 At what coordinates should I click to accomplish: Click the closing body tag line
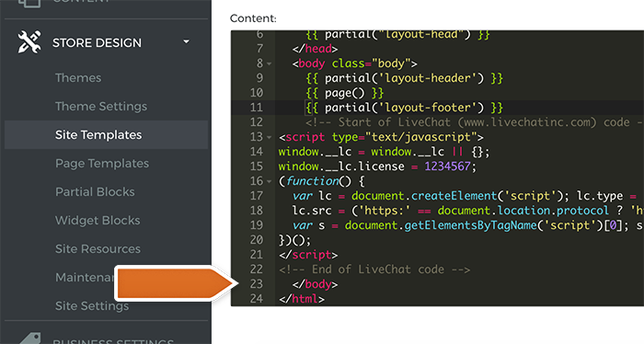click(315, 284)
